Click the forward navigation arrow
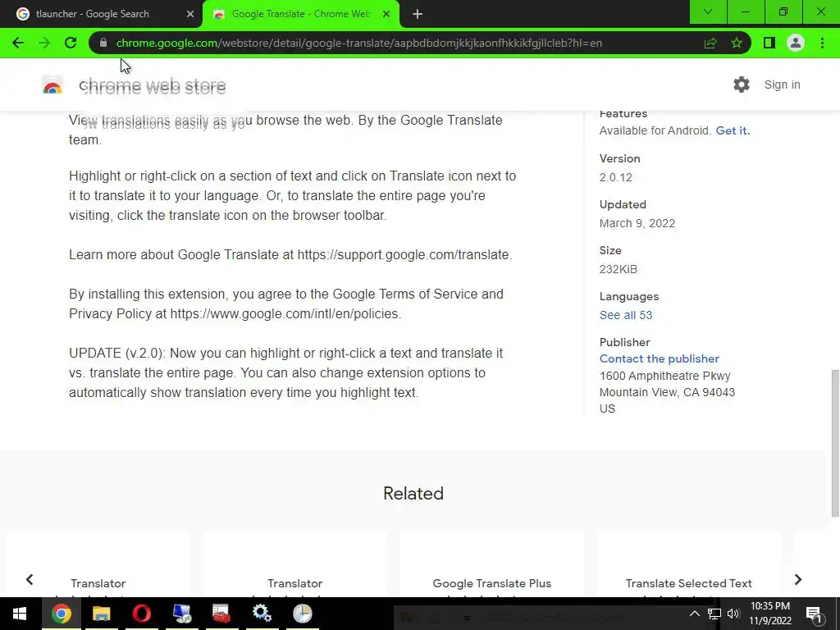840x630 pixels. coord(44,43)
